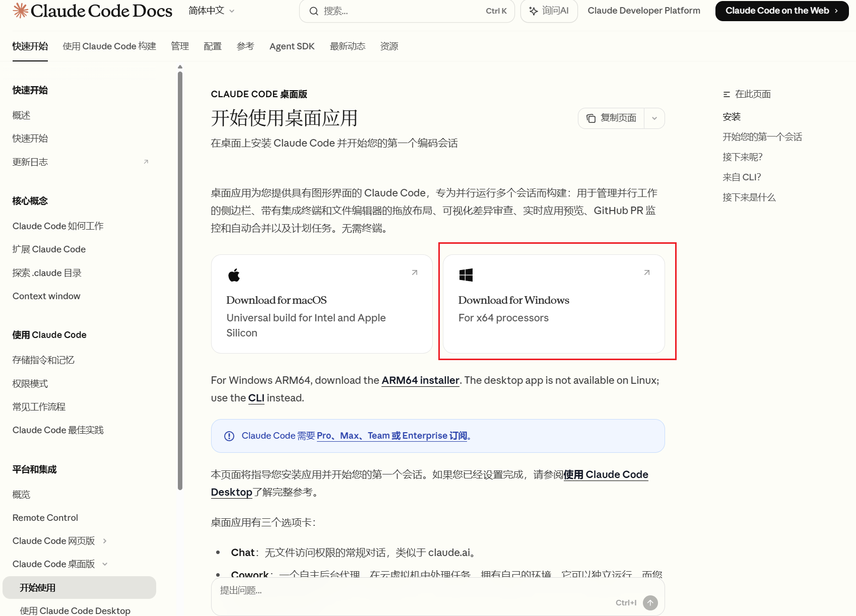Select the 快速开始 top tab
The height and width of the screenshot is (616, 856).
coord(30,46)
